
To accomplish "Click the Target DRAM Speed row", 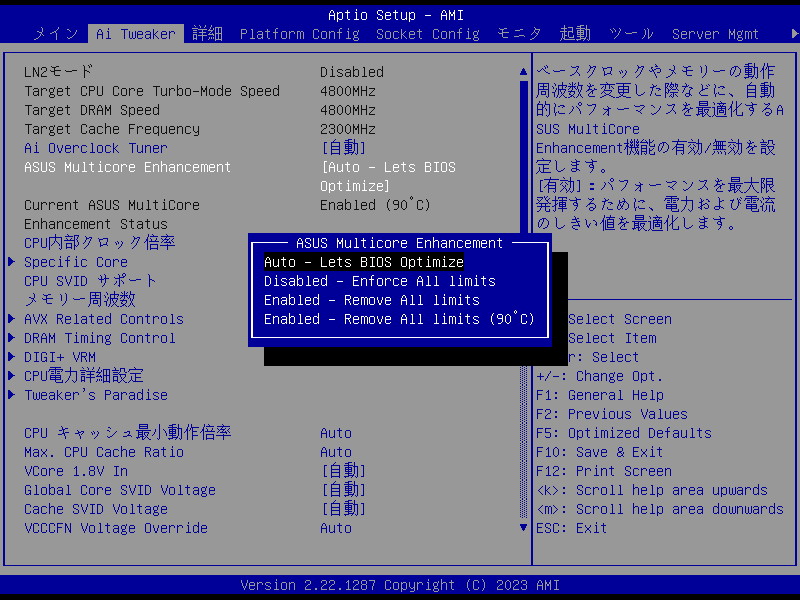I will pyautogui.click(x=200, y=110).
